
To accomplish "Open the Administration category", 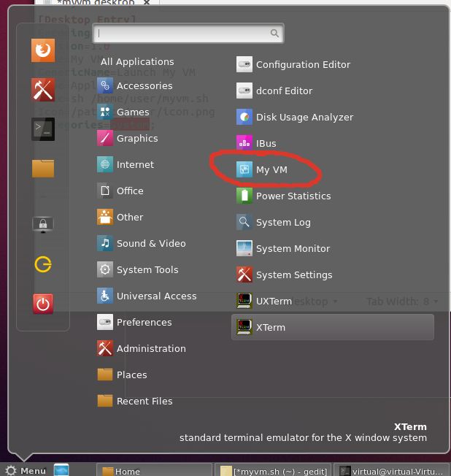I will [x=142, y=348].
